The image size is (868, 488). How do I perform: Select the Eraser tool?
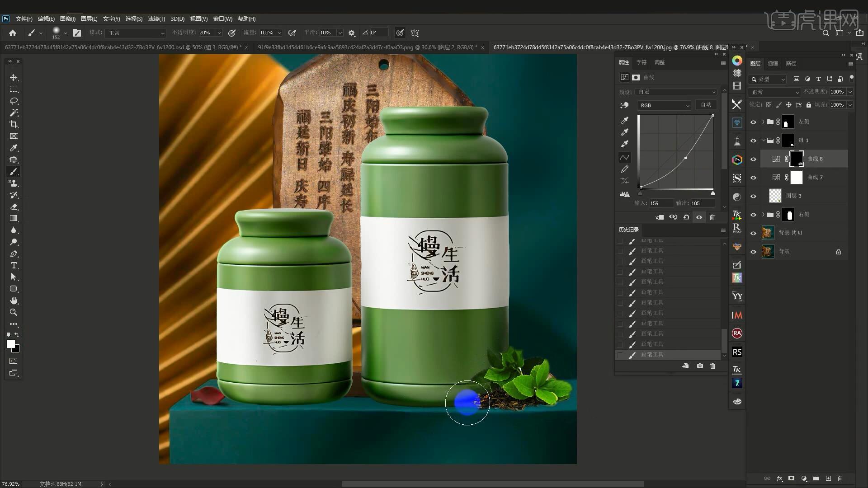(x=14, y=207)
